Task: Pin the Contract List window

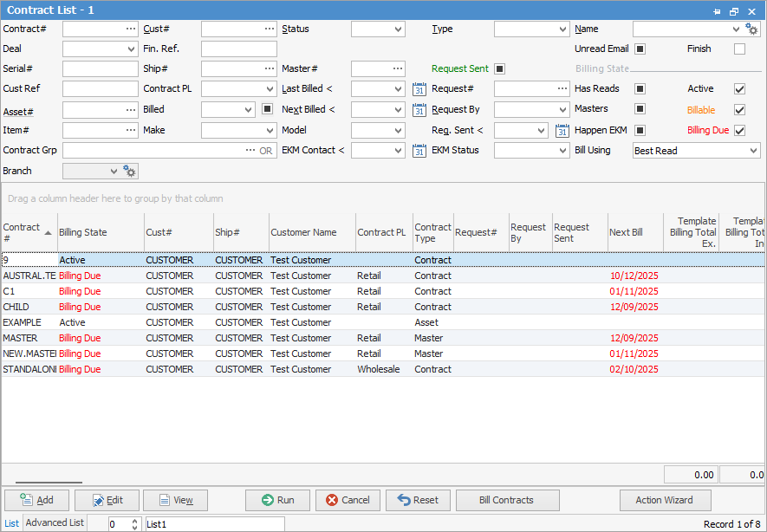Action: click(x=717, y=11)
